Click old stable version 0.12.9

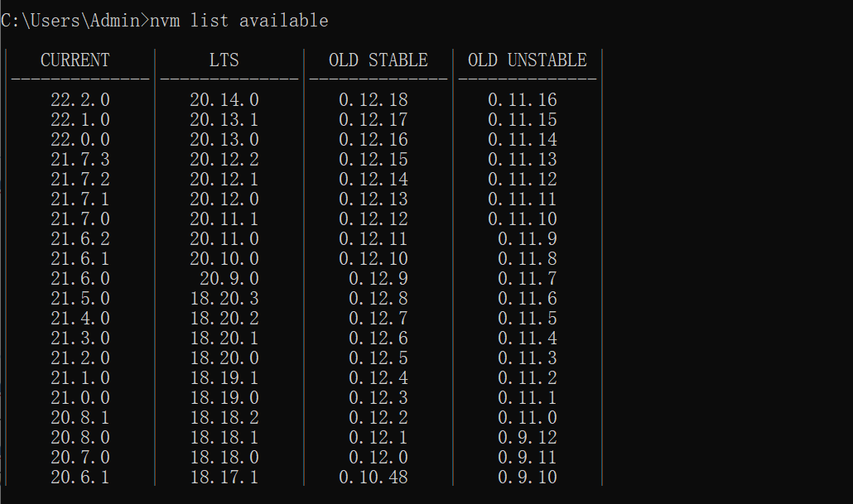coord(378,278)
